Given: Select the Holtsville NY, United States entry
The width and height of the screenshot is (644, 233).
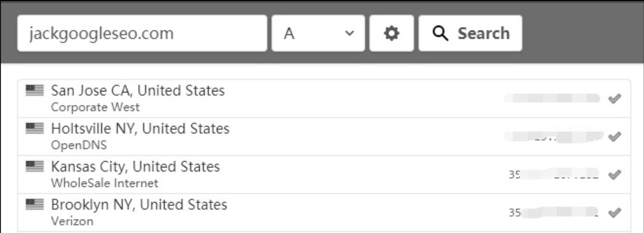Looking at the screenshot, I should [324, 136].
